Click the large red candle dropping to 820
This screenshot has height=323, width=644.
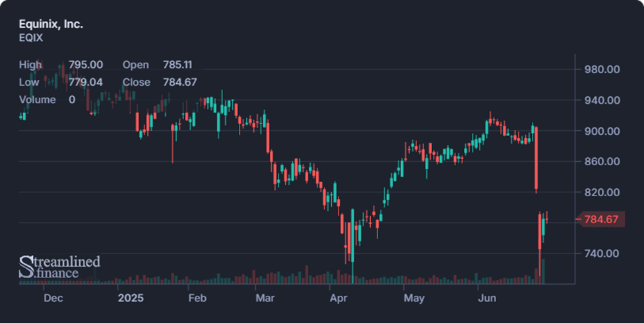536,159
